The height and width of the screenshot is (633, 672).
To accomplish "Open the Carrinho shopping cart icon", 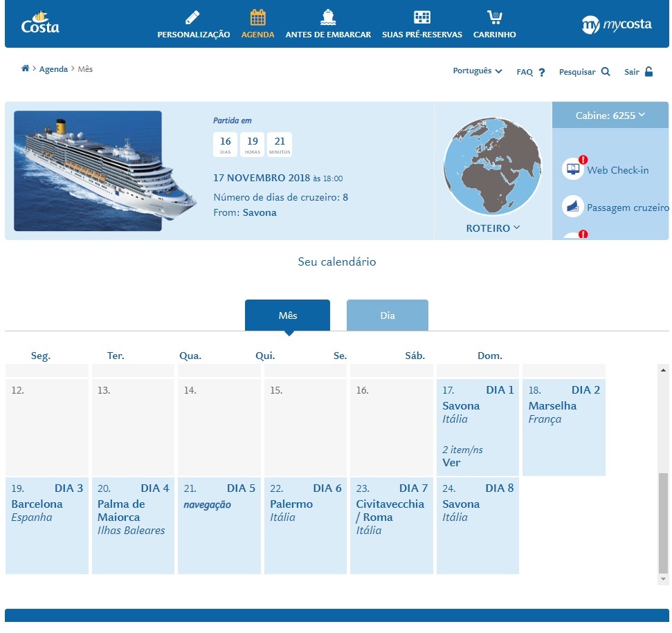I will 495,17.
